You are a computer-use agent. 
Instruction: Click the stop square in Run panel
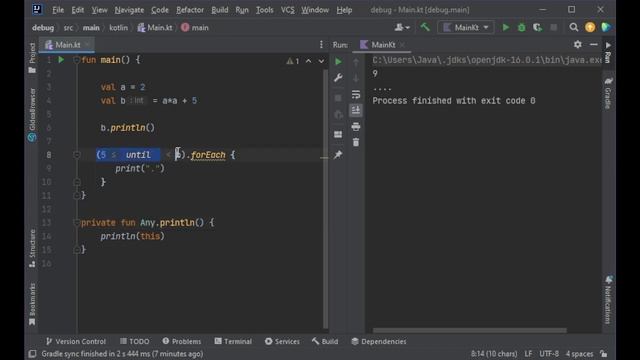[338, 98]
